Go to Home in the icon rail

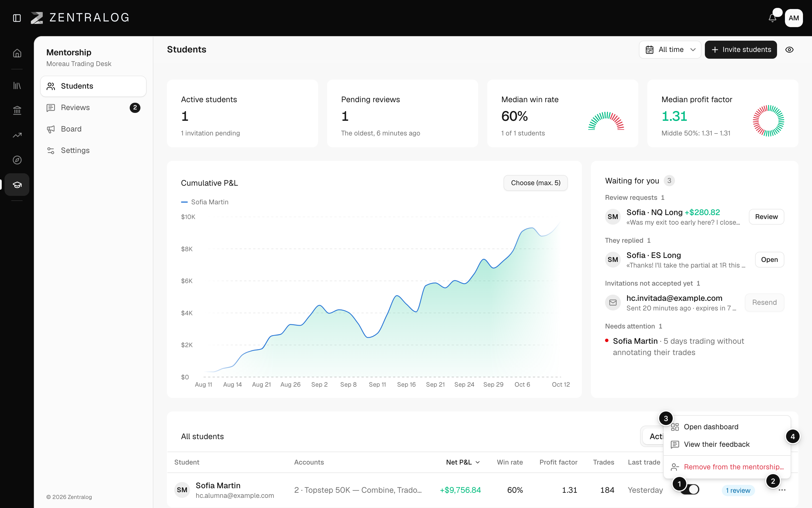(x=17, y=53)
